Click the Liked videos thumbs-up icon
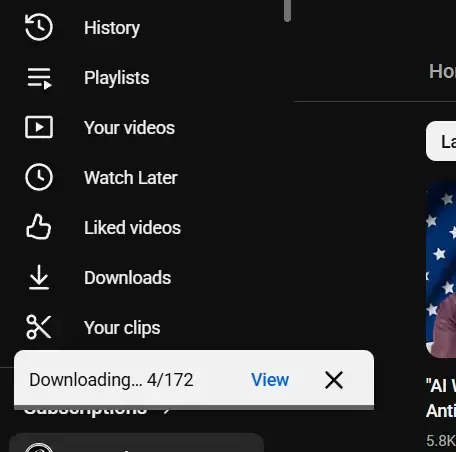Screen dimensions: 456x452 (x=39, y=227)
